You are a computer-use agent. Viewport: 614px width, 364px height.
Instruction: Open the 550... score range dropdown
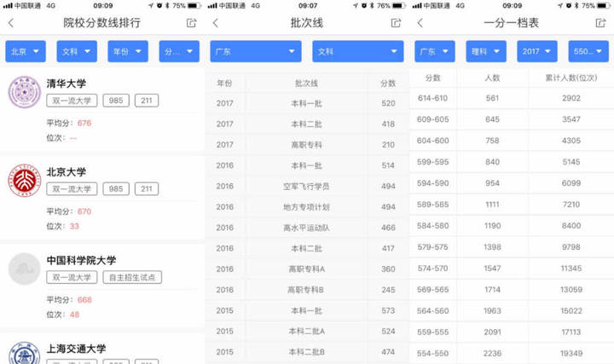[x=588, y=51]
